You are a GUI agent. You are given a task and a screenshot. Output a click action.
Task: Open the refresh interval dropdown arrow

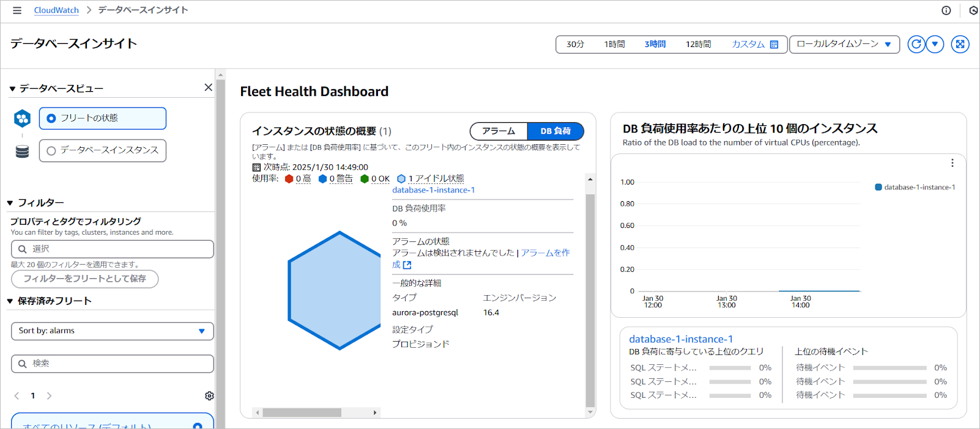(935, 44)
